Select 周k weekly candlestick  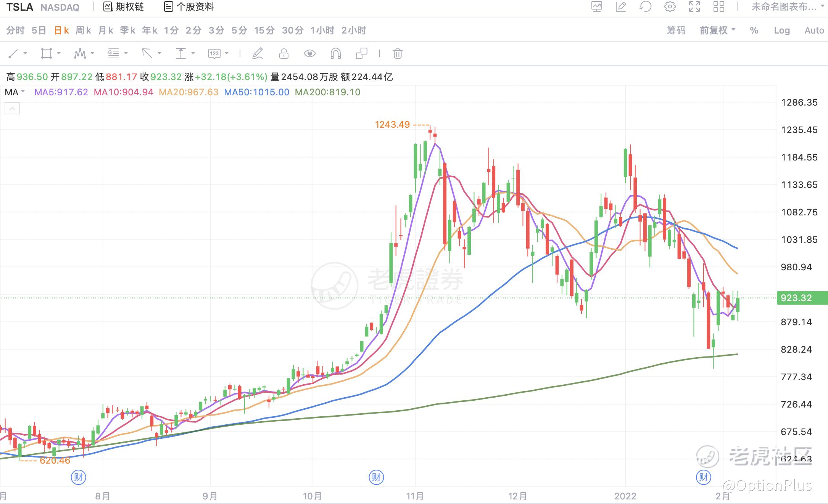(84, 30)
